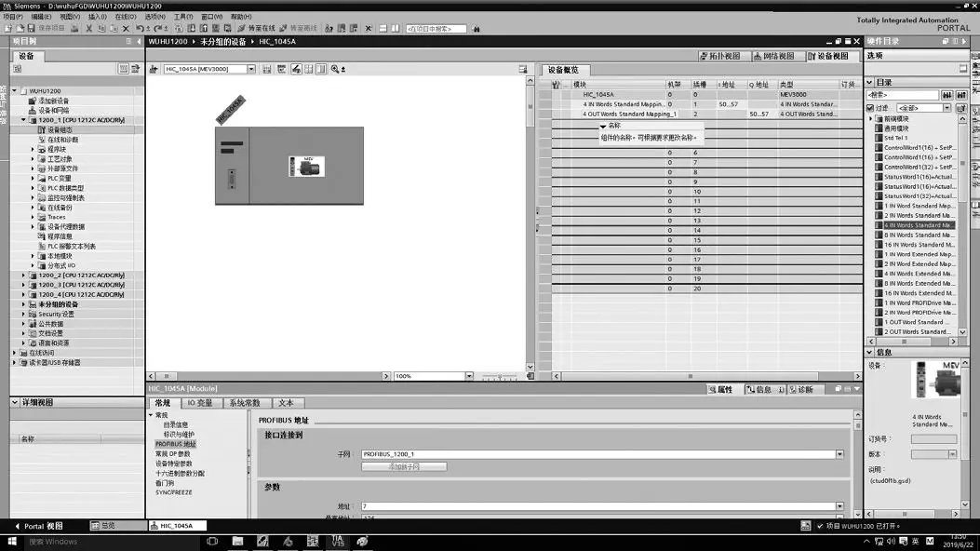
Task: Click the catalog search input field
Action: point(901,95)
